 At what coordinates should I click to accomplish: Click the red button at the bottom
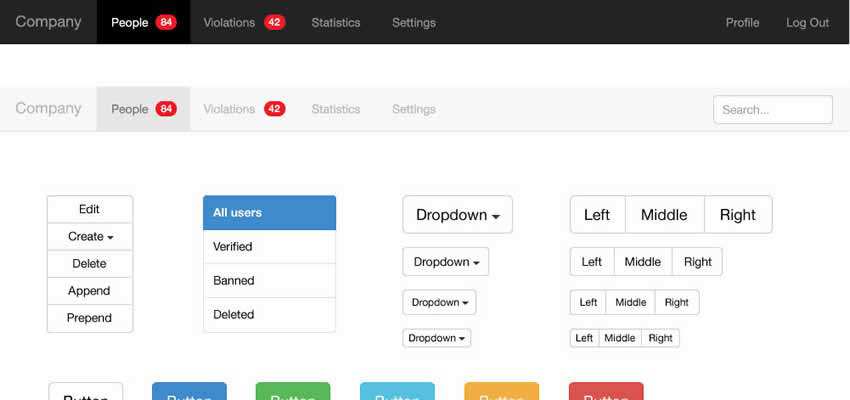605,391
